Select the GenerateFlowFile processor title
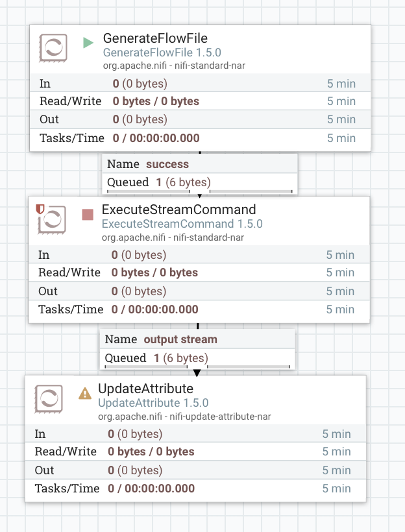This screenshot has width=405, height=532. click(x=155, y=38)
